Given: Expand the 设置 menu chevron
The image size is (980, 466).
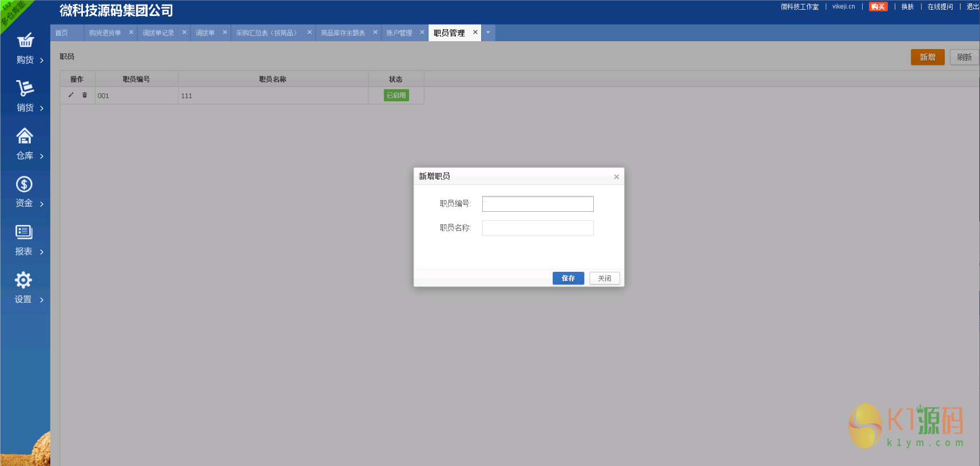Looking at the screenshot, I should click(42, 300).
